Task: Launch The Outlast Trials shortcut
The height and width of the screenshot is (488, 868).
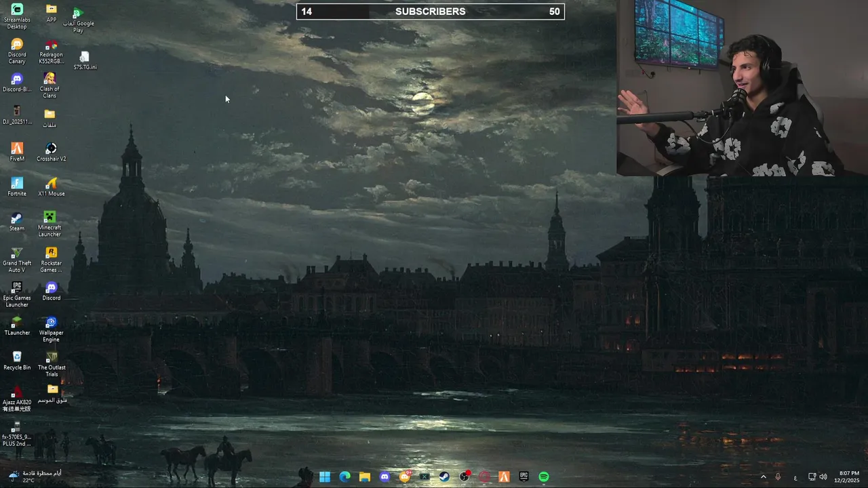Action: click(x=52, y=364)
